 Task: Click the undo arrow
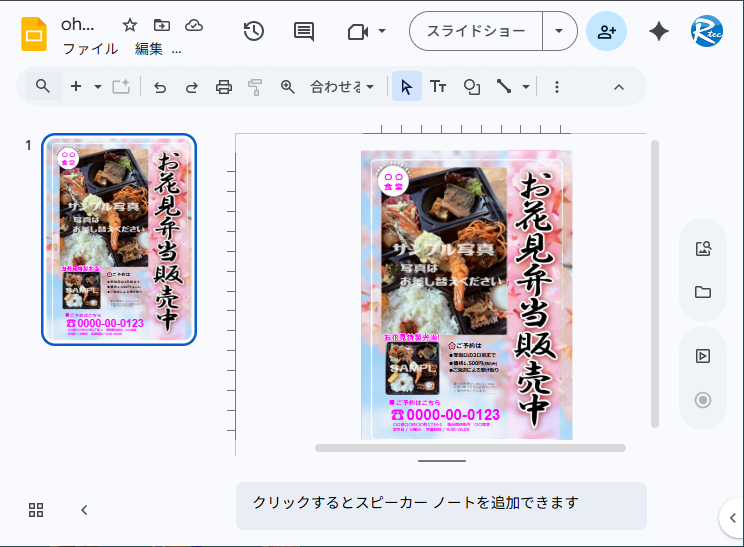160,87
